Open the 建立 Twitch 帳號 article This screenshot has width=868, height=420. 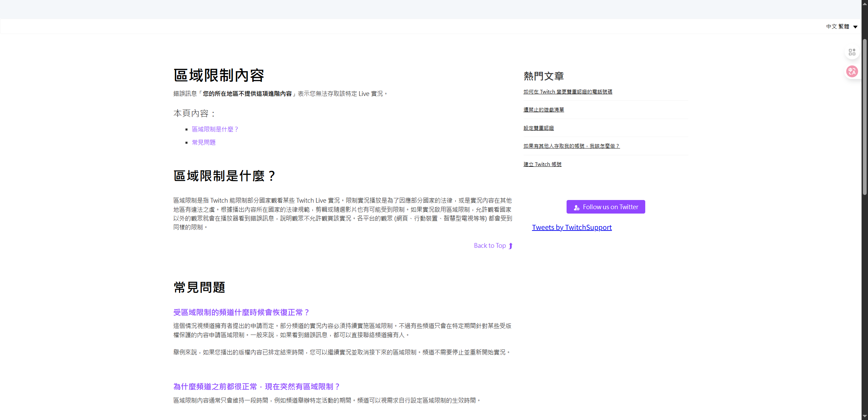[542, 164]
